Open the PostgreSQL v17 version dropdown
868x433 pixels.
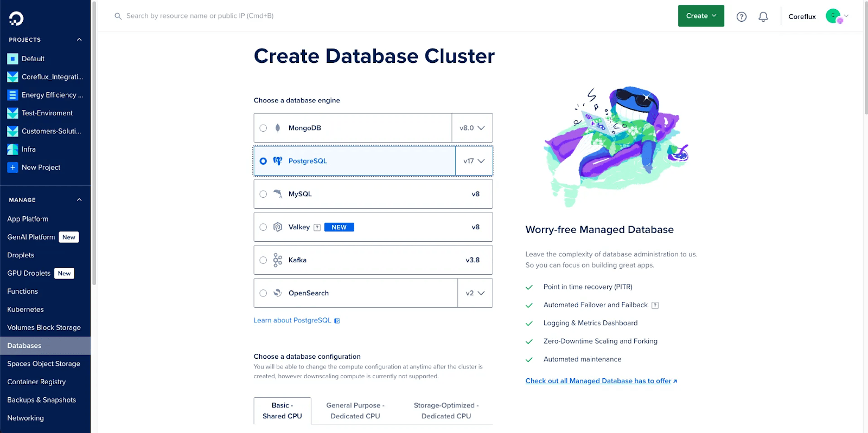pos(474,161)
